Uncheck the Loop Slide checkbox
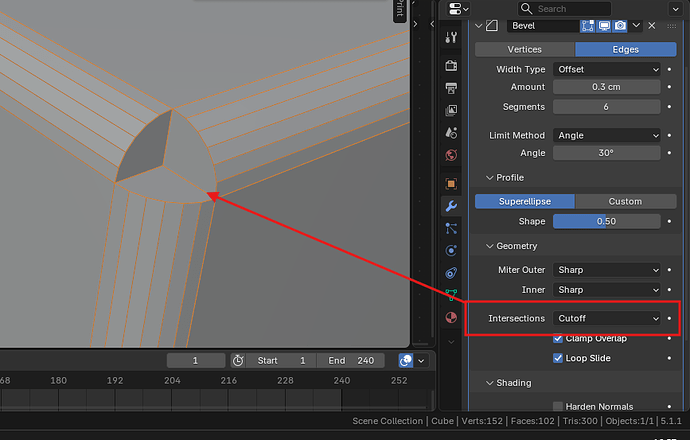This screenshot has height=440, width=690. 558,358
